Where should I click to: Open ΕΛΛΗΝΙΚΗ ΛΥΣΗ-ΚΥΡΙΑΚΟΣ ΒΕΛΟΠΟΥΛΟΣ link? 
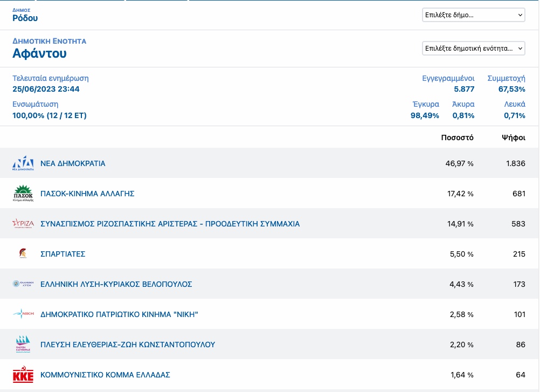116,284
